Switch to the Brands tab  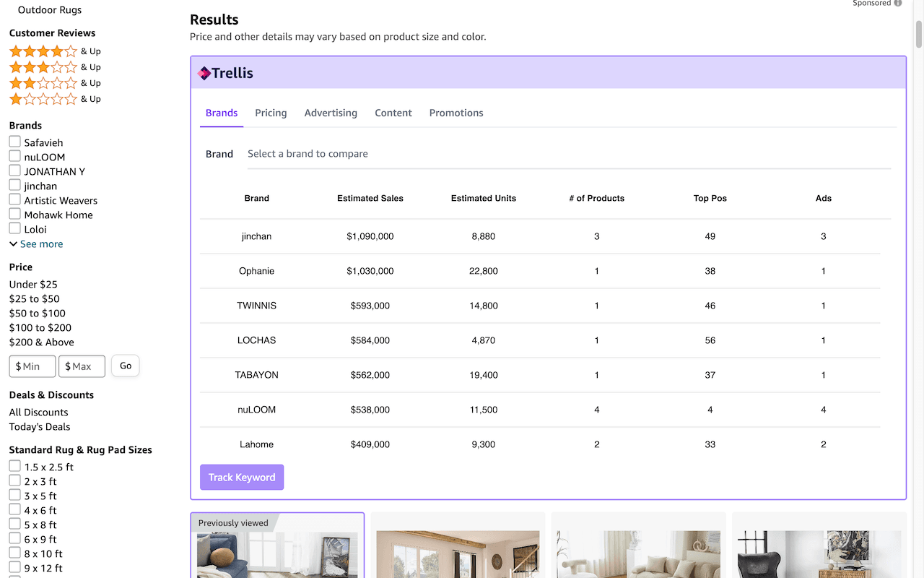[222, 113]
